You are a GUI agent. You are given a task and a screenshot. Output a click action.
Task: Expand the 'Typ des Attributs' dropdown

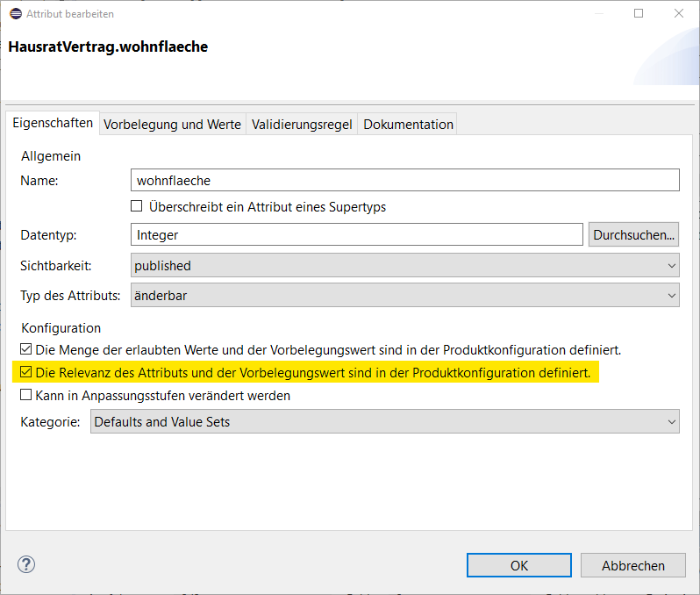pyautogui.click(x=404, y=295)
